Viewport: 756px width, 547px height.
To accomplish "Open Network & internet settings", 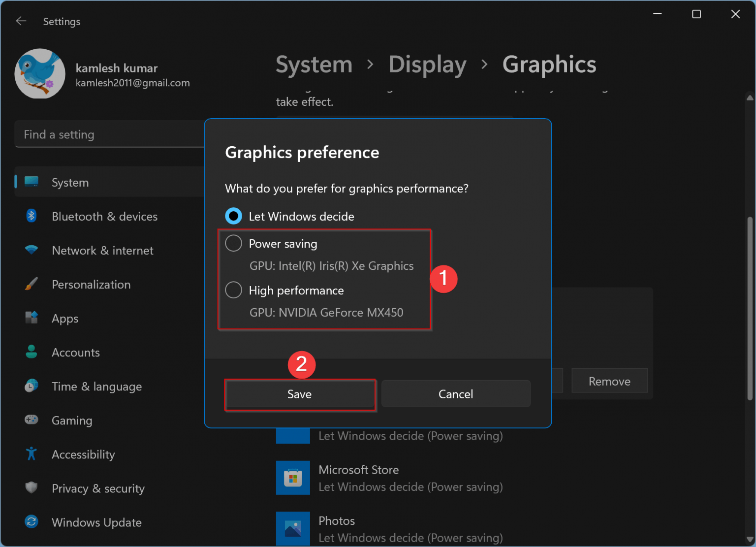I will tap(102, 250).
